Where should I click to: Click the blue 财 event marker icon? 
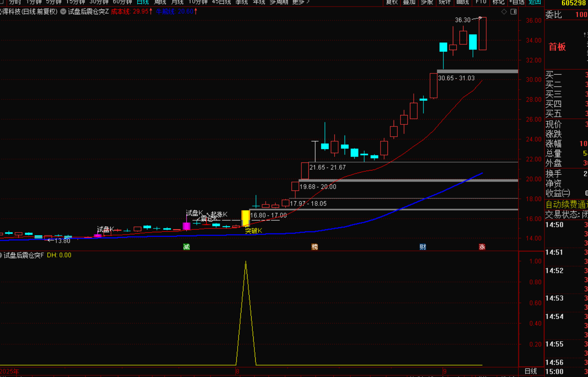click(423, 247)
